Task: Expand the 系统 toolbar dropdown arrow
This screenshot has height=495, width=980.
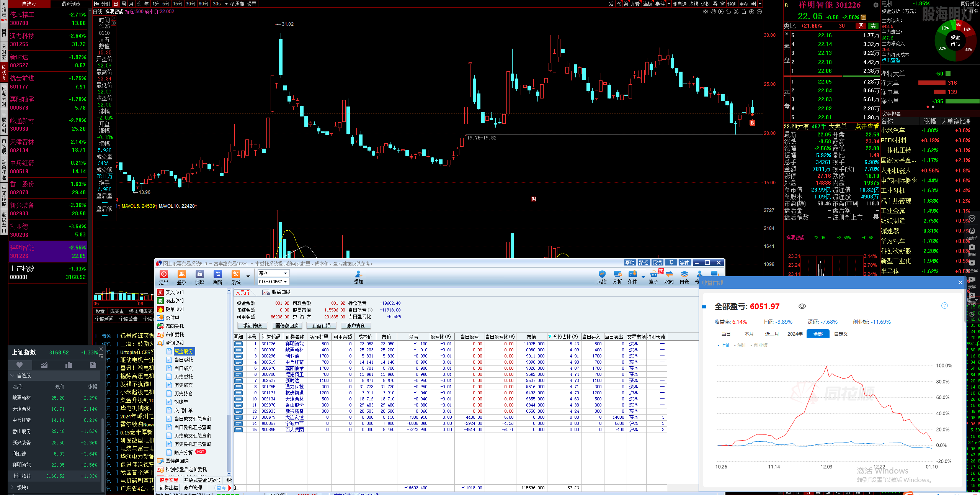Action: [x=248, y=277]
